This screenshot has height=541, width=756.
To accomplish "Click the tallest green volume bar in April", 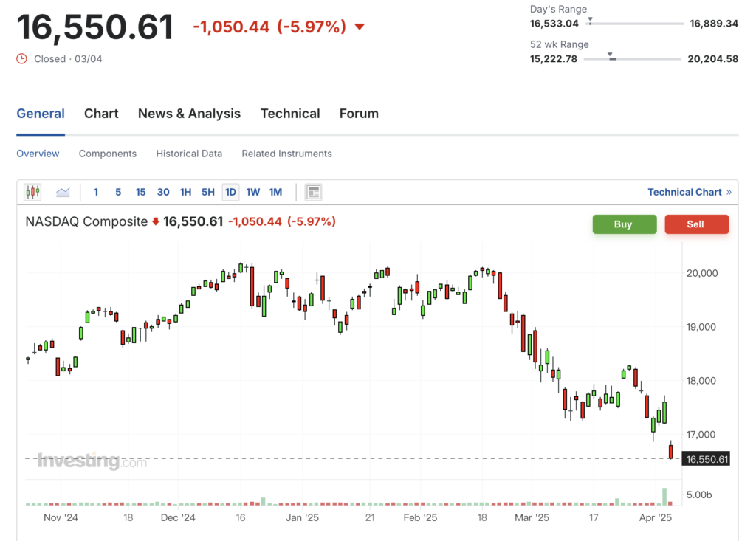I will click(x=664, y=497).
